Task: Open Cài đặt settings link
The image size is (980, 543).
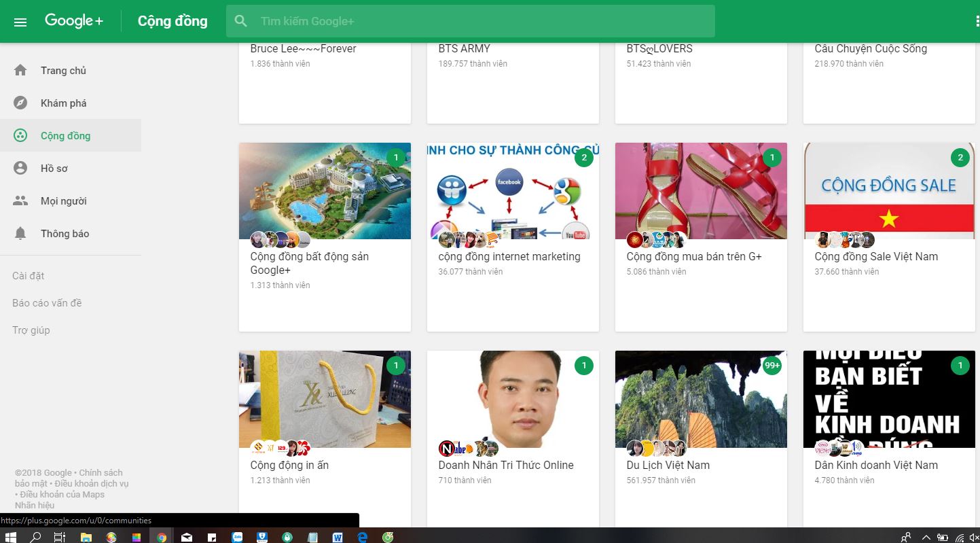Action: click(29, 275)
